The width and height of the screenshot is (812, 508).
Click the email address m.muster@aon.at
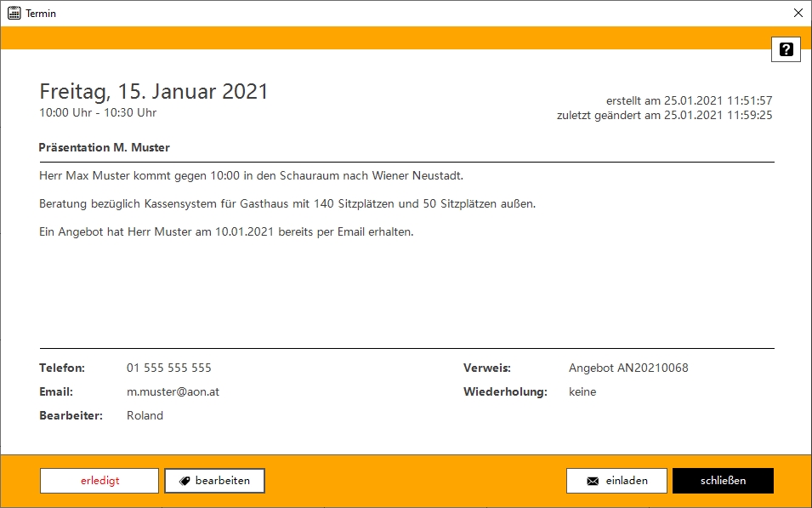[x=173, y=392]
